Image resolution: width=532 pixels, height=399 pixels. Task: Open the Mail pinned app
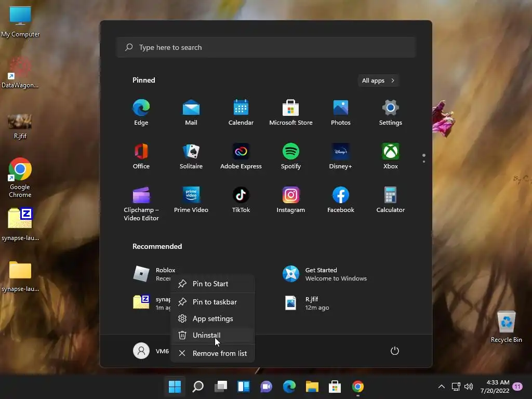tap(191, 113)
